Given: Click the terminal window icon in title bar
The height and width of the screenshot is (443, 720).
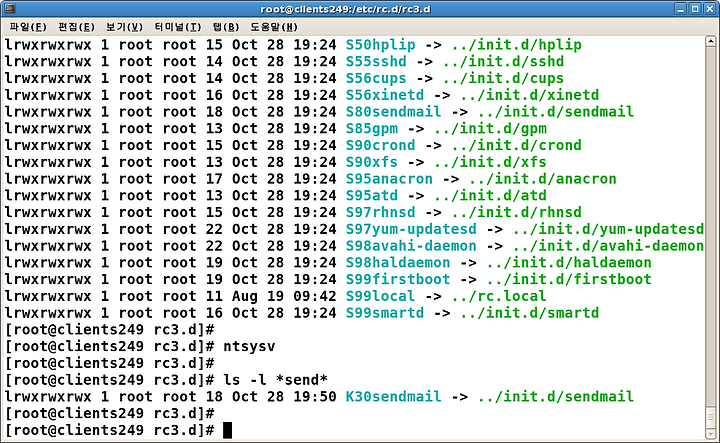Looking at the screenshot, I should tap(9, 8).
